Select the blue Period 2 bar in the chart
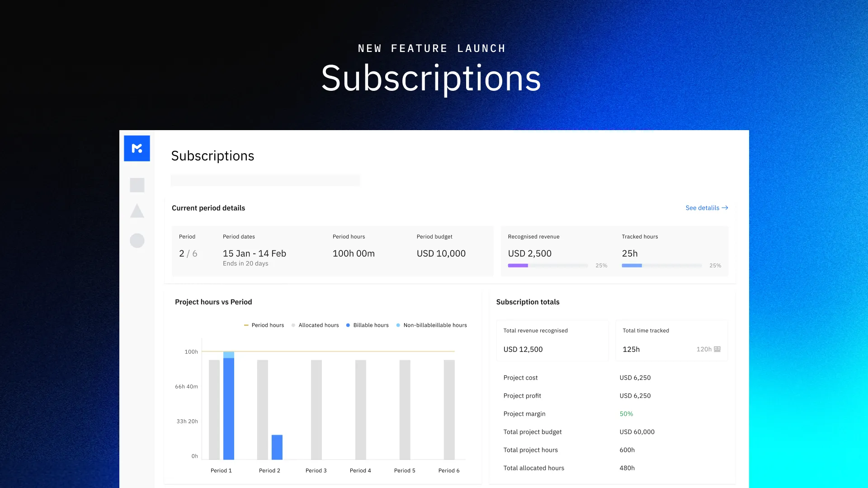Image resolution: width=868 pixels, height=488 pixels. (277, 447)
